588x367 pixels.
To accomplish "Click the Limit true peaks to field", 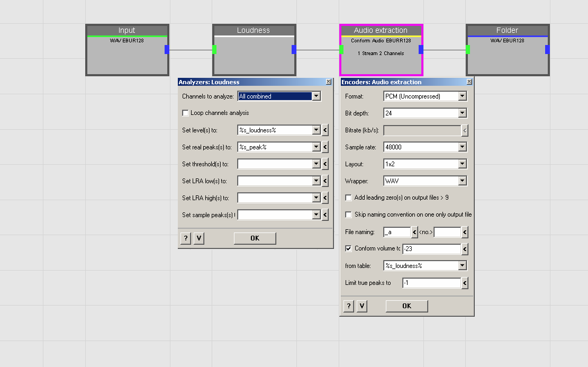I will [x=432, y=283].
